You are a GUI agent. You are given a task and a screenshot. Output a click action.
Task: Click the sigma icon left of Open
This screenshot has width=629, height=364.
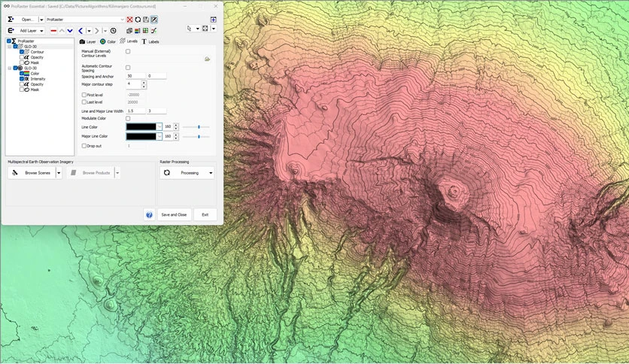click(11, 20)
